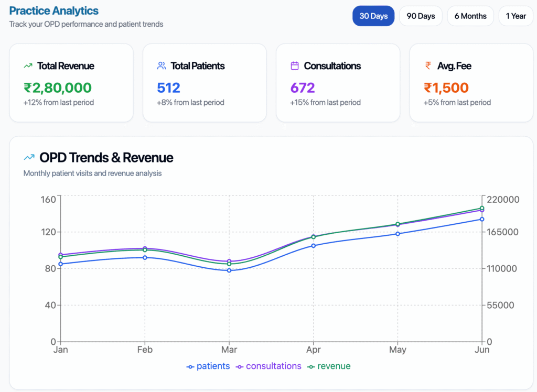Click the +8% from last period text
537x392 pixels.
(x=190, y=102)
